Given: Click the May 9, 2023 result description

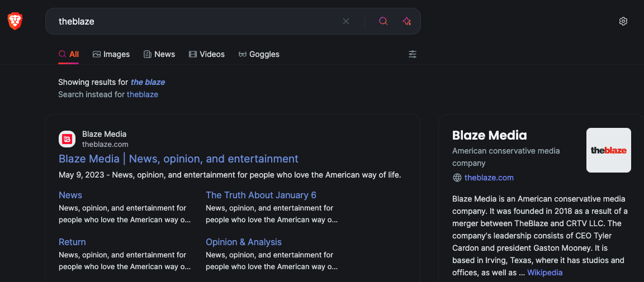Looking at the screenshot, I should [x=230, y=175].
